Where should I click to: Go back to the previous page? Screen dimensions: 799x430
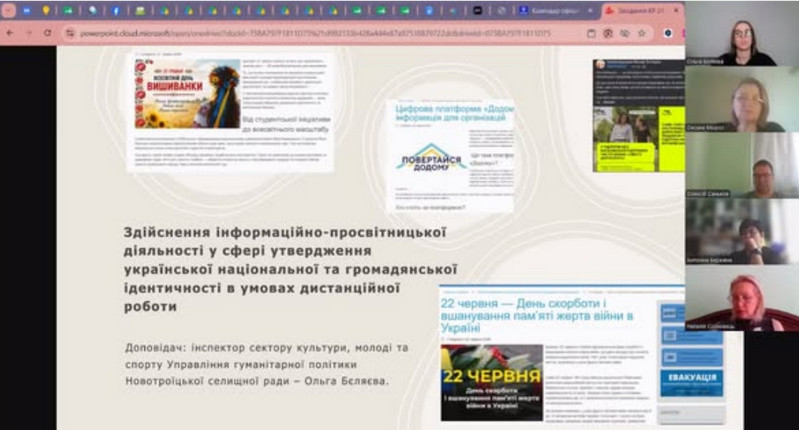[10, 33]
